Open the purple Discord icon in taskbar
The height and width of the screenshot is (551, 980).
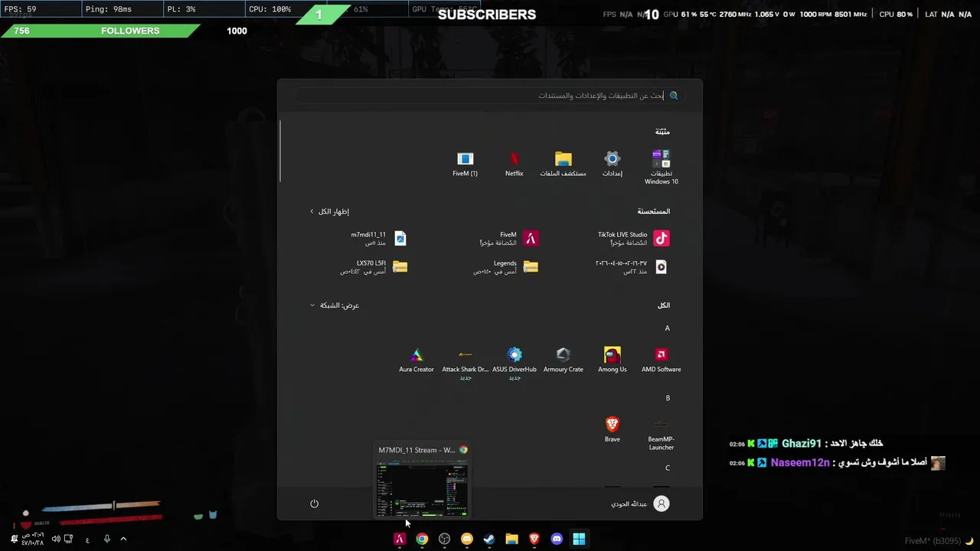point(557,539)
